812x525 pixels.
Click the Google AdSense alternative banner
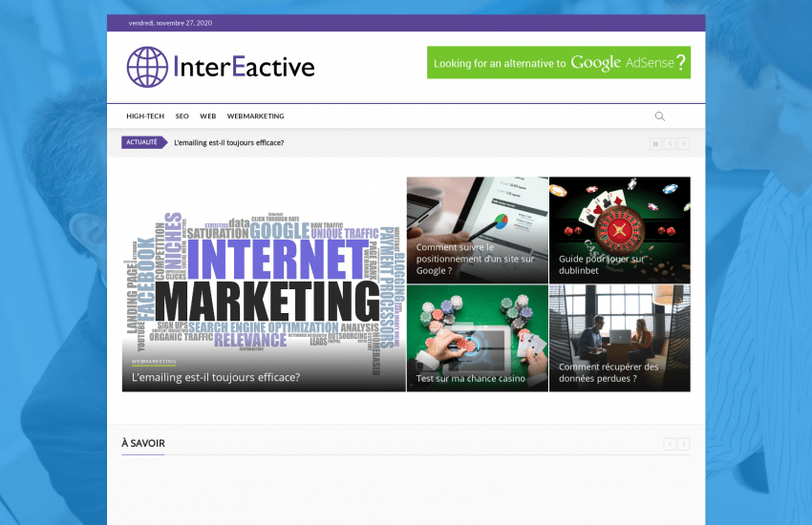coord(559,63)
